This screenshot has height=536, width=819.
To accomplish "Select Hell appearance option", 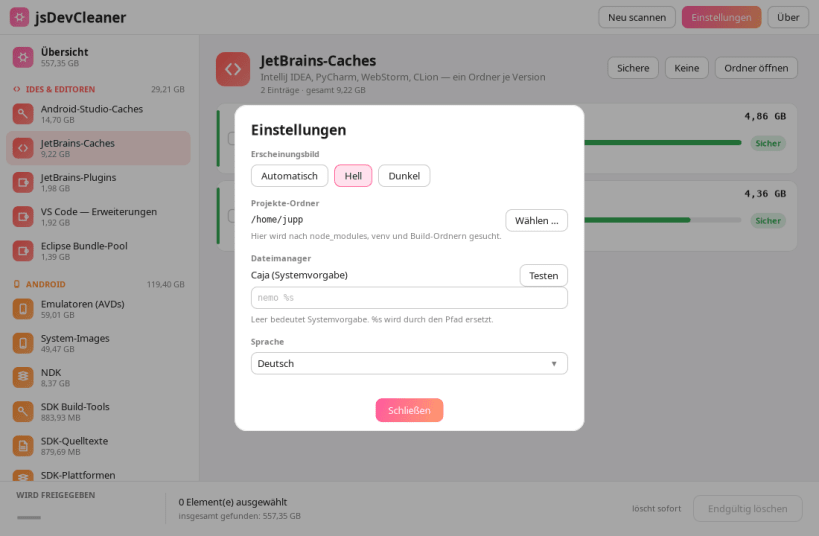I will click(353, 176).
